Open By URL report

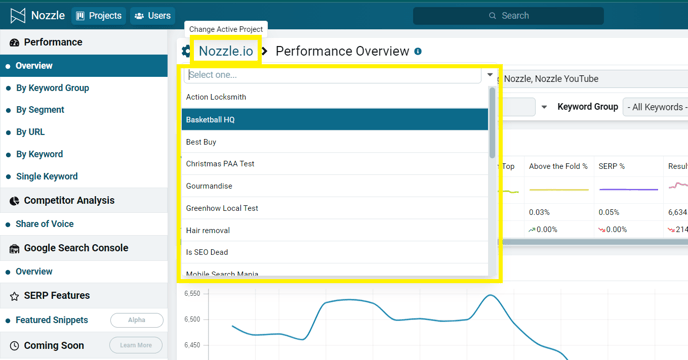(x=30, y=132)
